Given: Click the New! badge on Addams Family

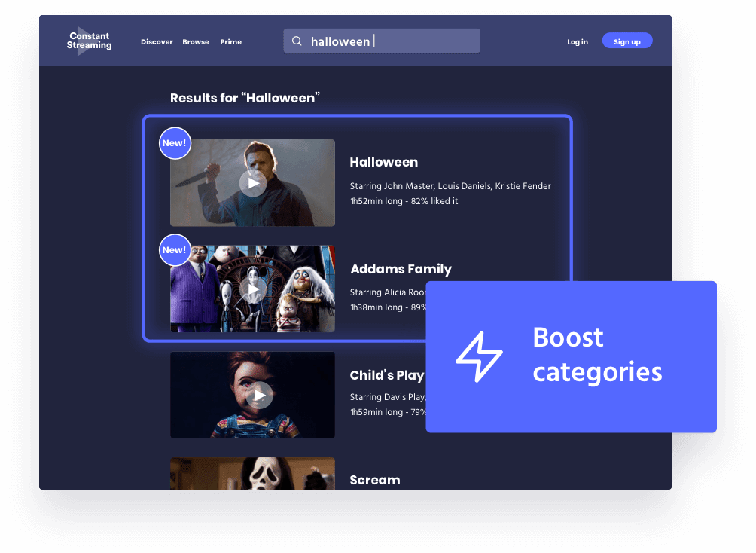Looking at the screenshot, I should (175, 250).
